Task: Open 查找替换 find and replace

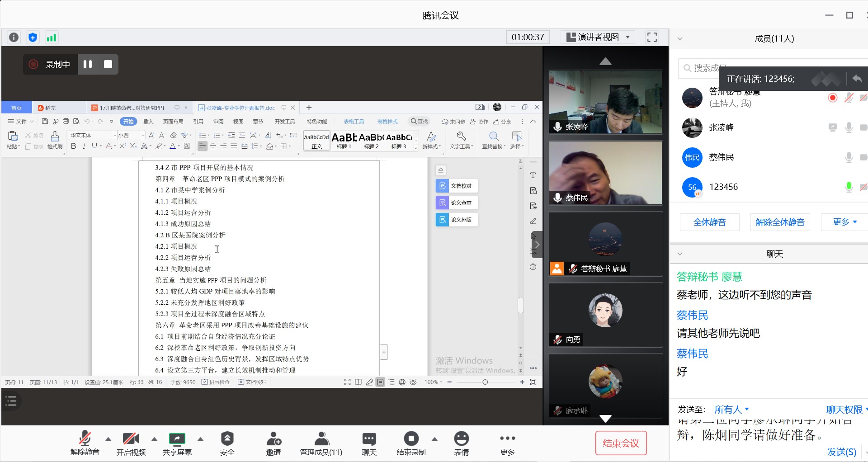Action: click(493, 140)
